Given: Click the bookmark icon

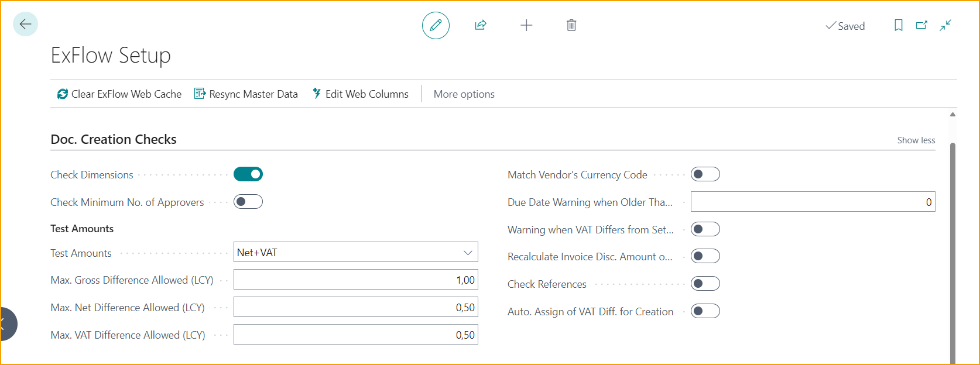Looking at the screenshot, I should [x=898, y=25].
